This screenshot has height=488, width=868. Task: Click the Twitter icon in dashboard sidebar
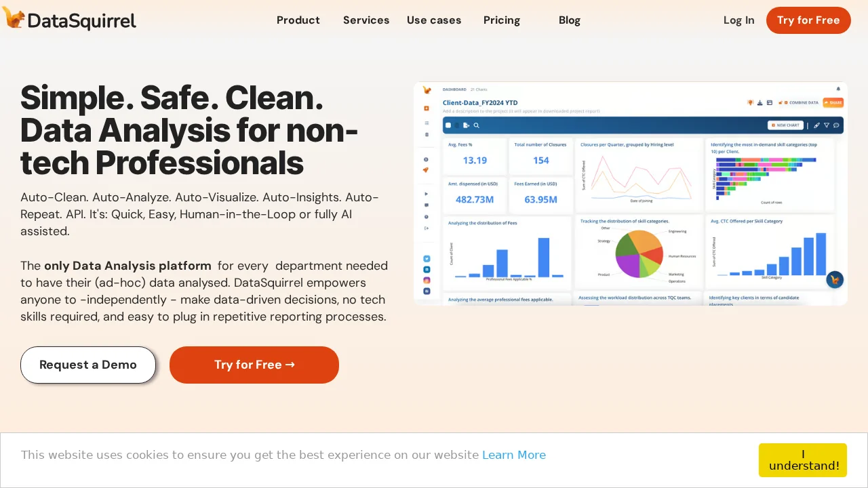427,258
